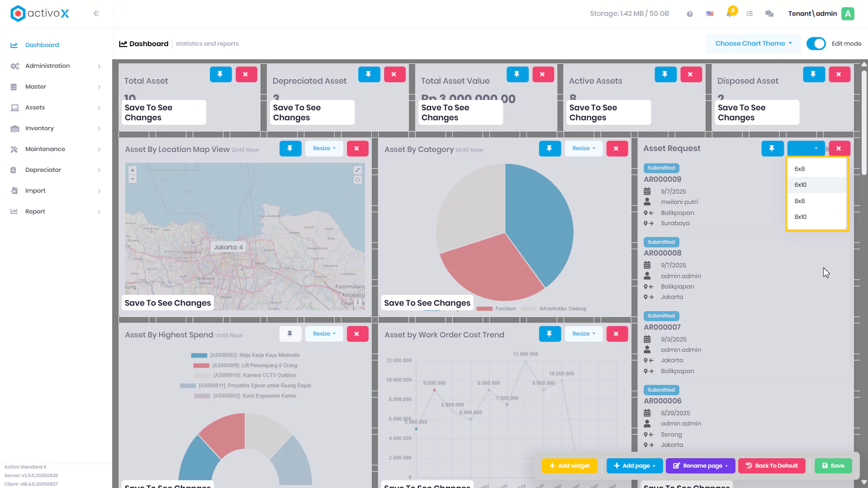The width and height of the screenshot is (868, 488).
Task: Pin the Total Asset widget
Action: [x=221, y=74]
